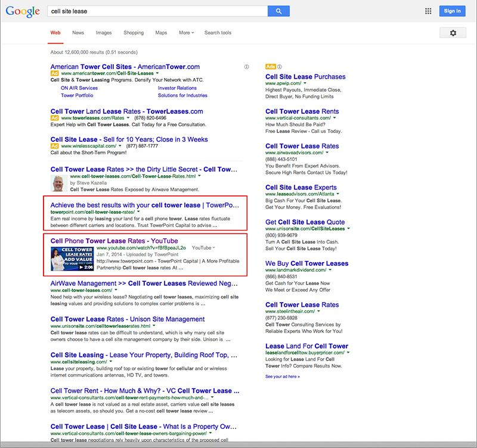
Task: Click See your ad here link
Action: click(x=282, y=377)
